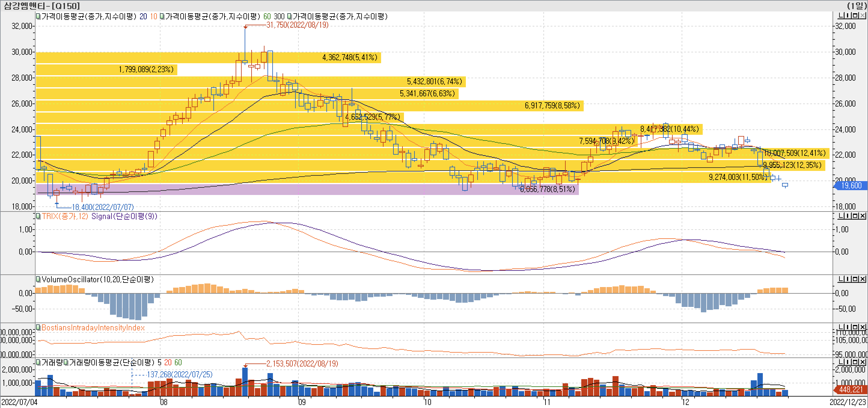Viewport: 868px width, 408px height.
Task: Toggle first 가격이동평균 20 10 marker
Action: [38, 16]
